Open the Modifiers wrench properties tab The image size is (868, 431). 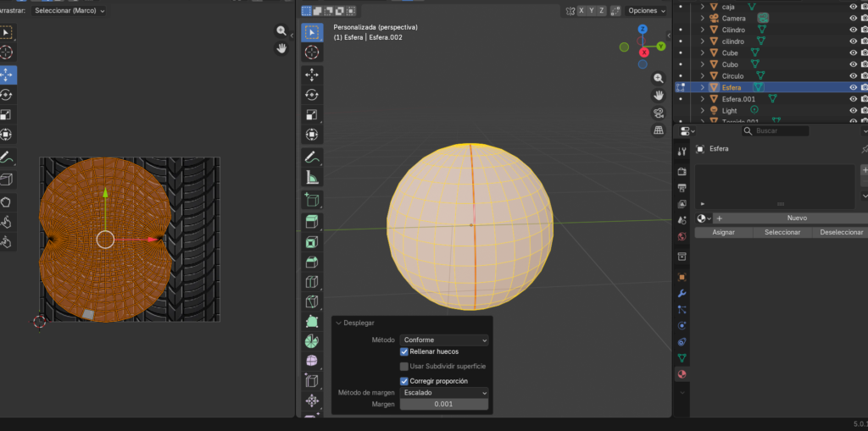pos(682,293)
